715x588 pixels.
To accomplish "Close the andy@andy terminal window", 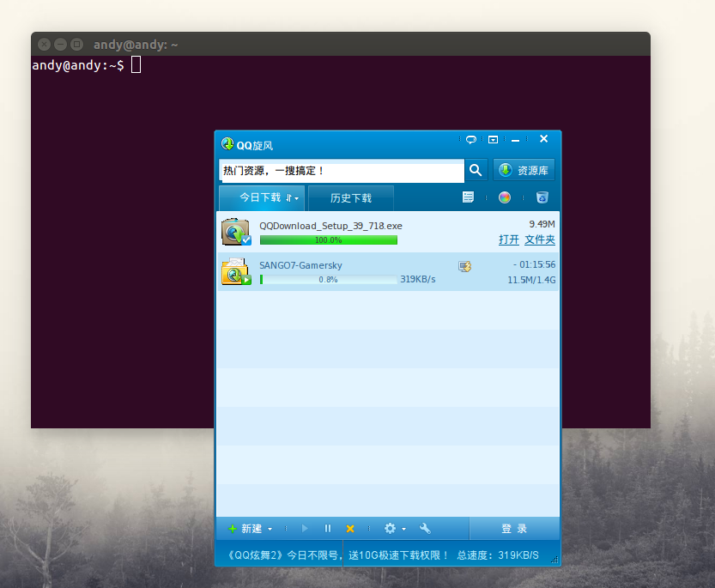I will point(45,45).
